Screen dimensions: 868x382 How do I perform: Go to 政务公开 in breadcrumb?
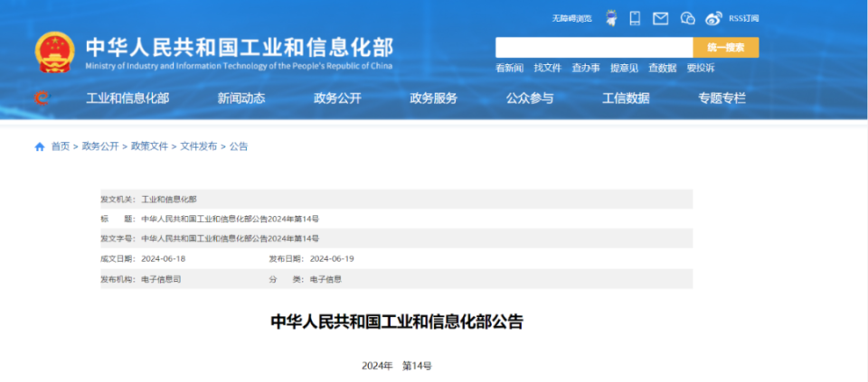(100, 146)
